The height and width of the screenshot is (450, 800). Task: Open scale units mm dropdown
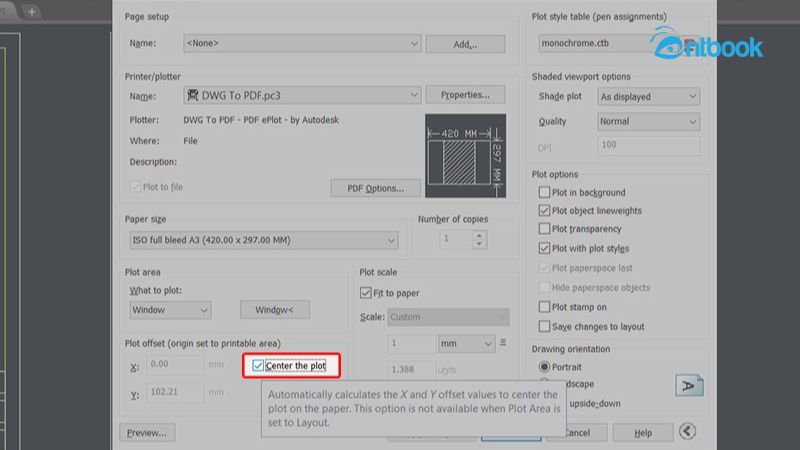pyautogui.click(x=466, y=343)
